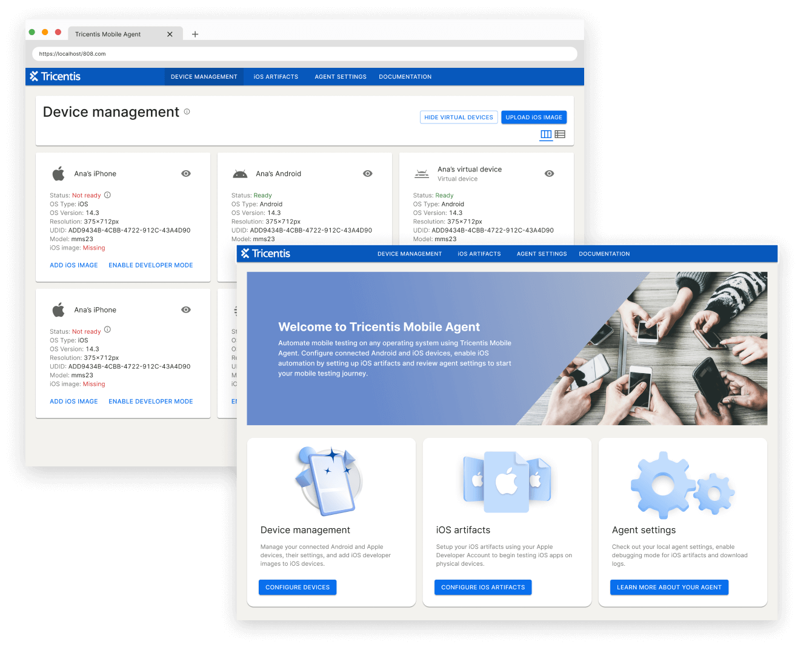Click the Configure iOS Artifacts button
This screenshot has height=659, width=812.
click(x=482, y=587)
